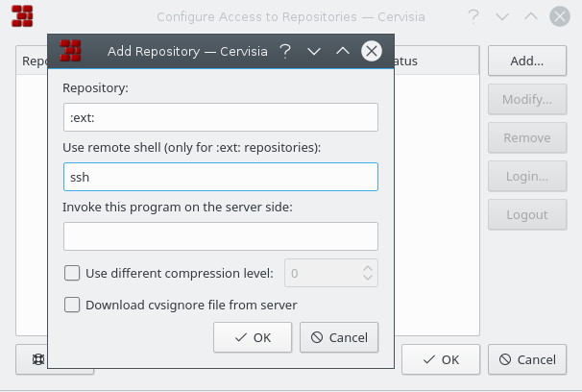Click the Repository input field
582x392 pixels.
221,117
